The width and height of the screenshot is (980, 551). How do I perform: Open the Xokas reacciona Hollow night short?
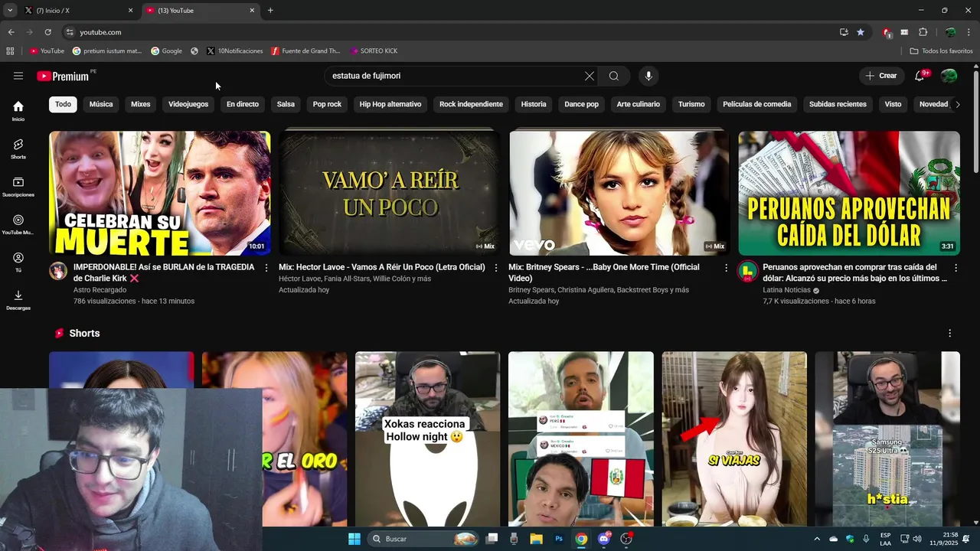pos(427,439)
